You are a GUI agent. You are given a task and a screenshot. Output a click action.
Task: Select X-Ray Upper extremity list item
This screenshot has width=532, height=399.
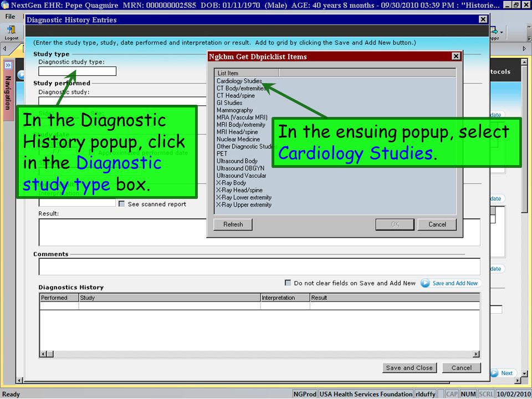click(x=244, y=205)
